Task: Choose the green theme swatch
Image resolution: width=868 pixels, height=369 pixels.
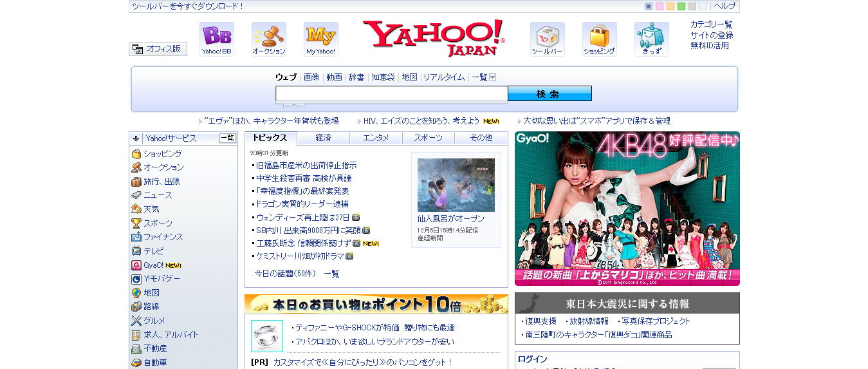Action: (681, 6)
